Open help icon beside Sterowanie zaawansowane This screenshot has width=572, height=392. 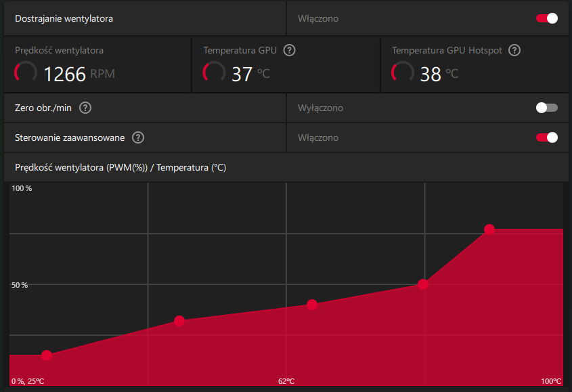[138, 137]
